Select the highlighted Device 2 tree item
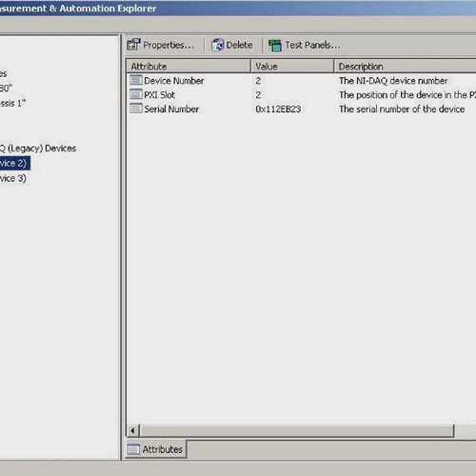The image size is (476, 476). click(15, 163)
